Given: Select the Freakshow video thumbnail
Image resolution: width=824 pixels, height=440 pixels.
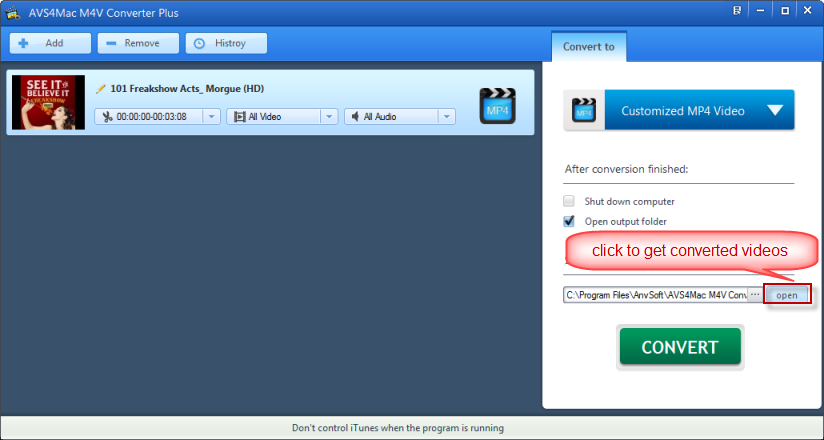Looking at the screenshot, I should pos(48,103).
